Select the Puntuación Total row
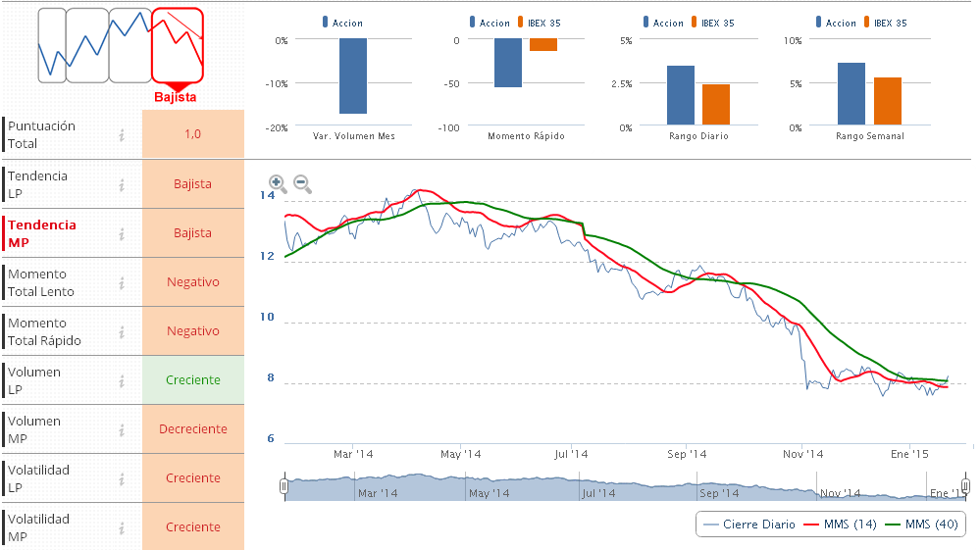Screen dimensions: 980x550 [124, 134]
